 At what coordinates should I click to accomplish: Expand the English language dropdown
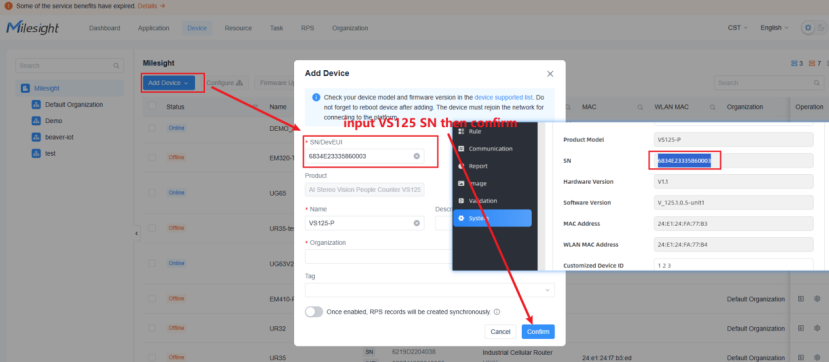point(774,28)
